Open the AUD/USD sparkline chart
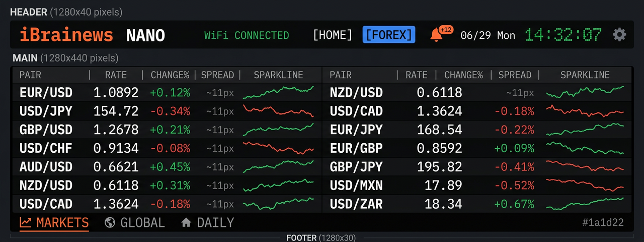644x242 pixels. [278, 167]
